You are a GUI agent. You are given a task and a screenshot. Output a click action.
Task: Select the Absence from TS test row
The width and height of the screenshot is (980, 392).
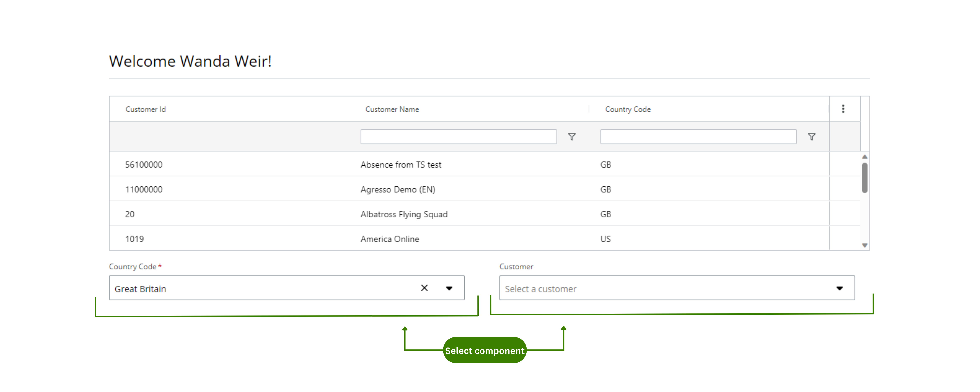tap(401, 164)
